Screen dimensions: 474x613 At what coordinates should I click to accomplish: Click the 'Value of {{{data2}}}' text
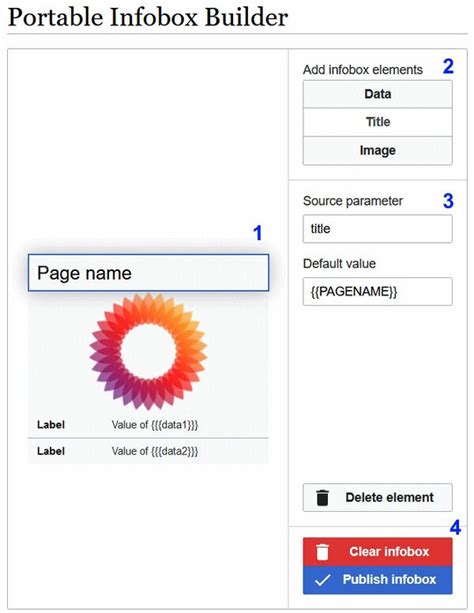[155, 451]
